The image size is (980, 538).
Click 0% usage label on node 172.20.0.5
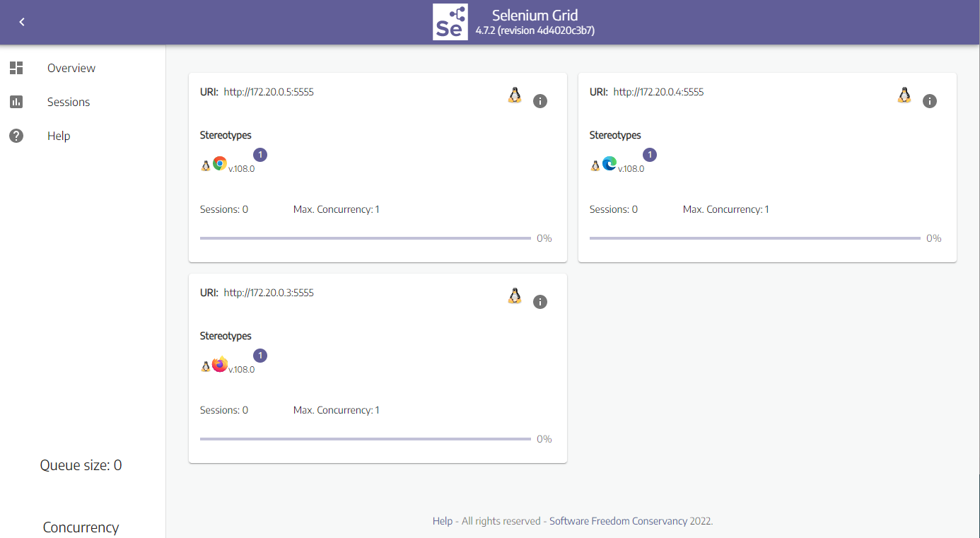(x=544, y=238)
